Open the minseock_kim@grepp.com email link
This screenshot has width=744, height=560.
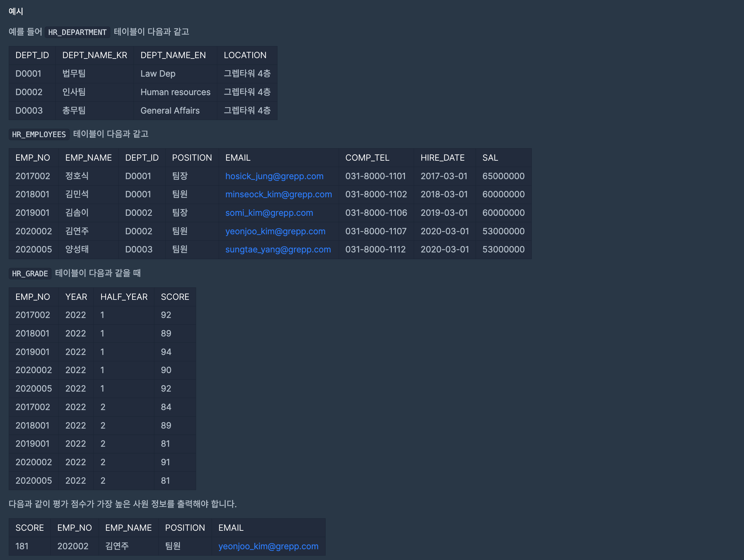coord(278,194)
